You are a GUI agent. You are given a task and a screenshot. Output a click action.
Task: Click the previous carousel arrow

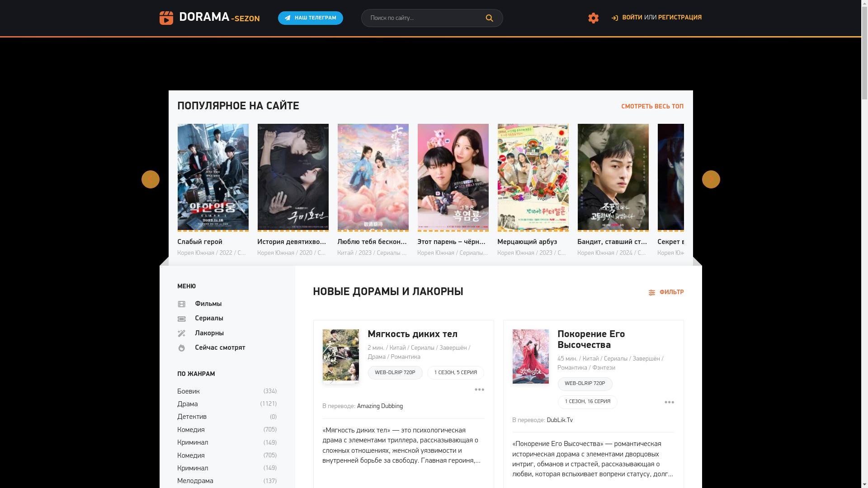(x=151, y=179)
